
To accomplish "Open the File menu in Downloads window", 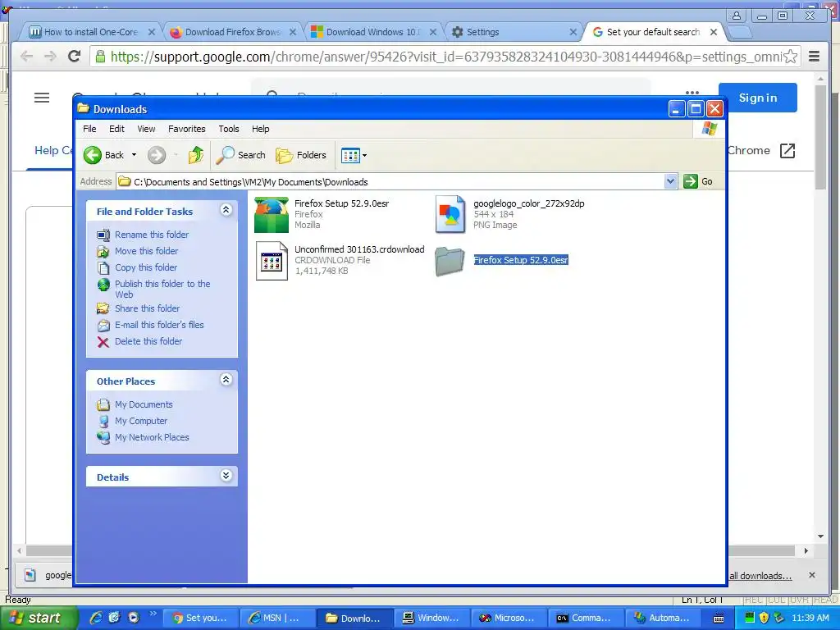I will click(89, 129).
